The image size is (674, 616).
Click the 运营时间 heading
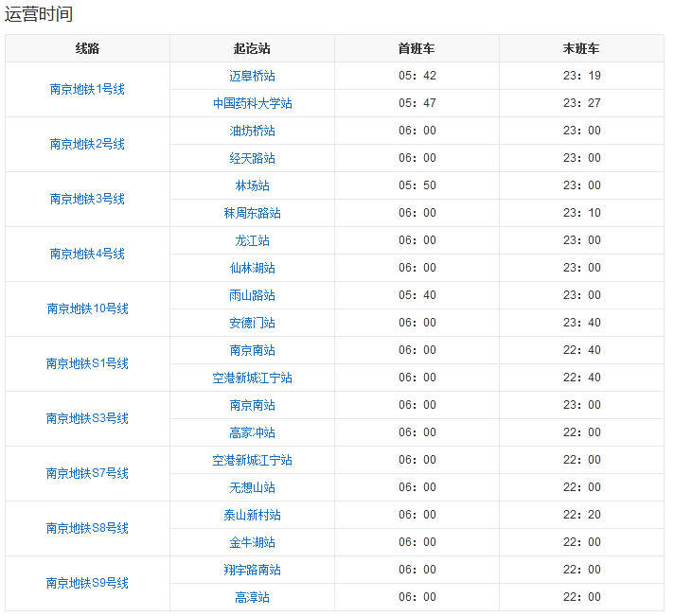point(39,14)
